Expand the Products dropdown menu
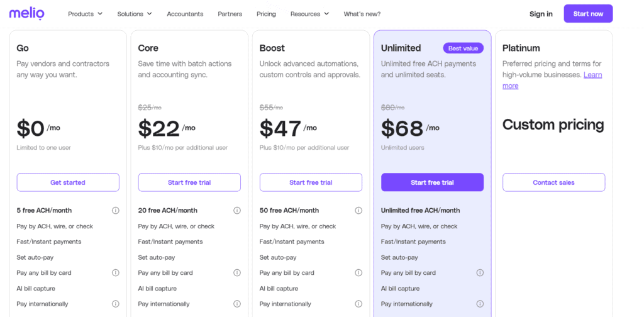The width and height of the screenshot is (644, 317). (85, 14)
